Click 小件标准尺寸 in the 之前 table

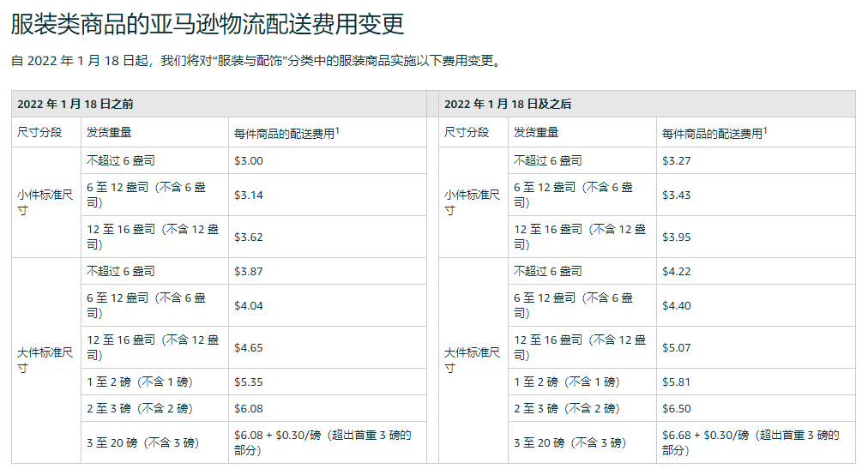tap(45, 202)
